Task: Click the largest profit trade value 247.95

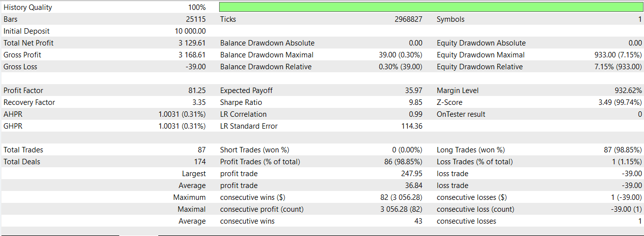Action: [x=412, y=174]
